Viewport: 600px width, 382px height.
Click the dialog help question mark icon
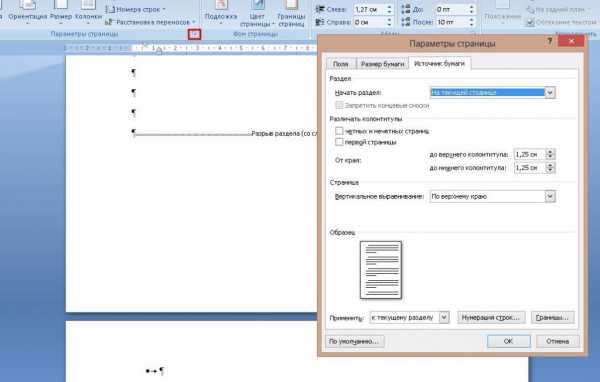coord(550,41)
